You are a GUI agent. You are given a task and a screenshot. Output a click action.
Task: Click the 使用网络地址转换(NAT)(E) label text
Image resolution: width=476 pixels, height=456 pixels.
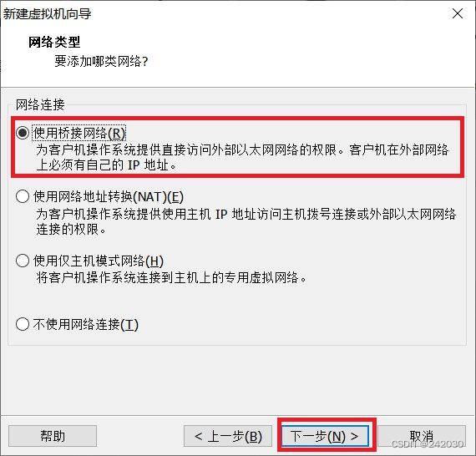[x=109, y=197]
